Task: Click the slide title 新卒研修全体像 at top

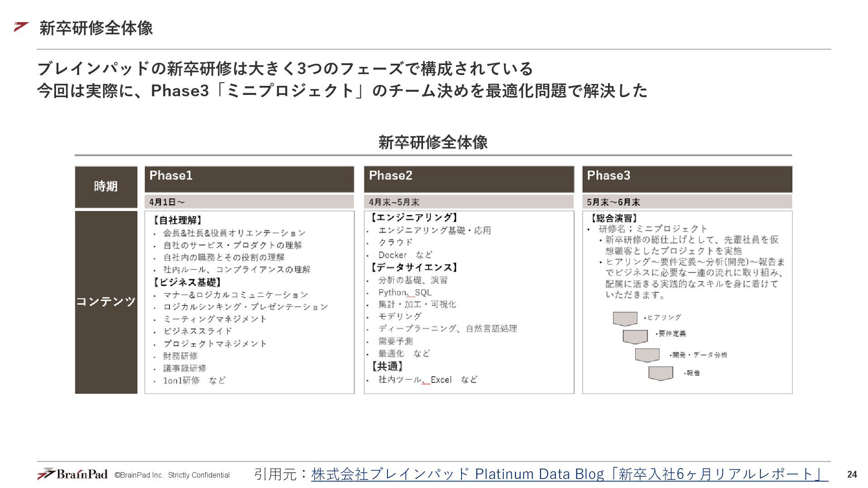Action: 96,28
